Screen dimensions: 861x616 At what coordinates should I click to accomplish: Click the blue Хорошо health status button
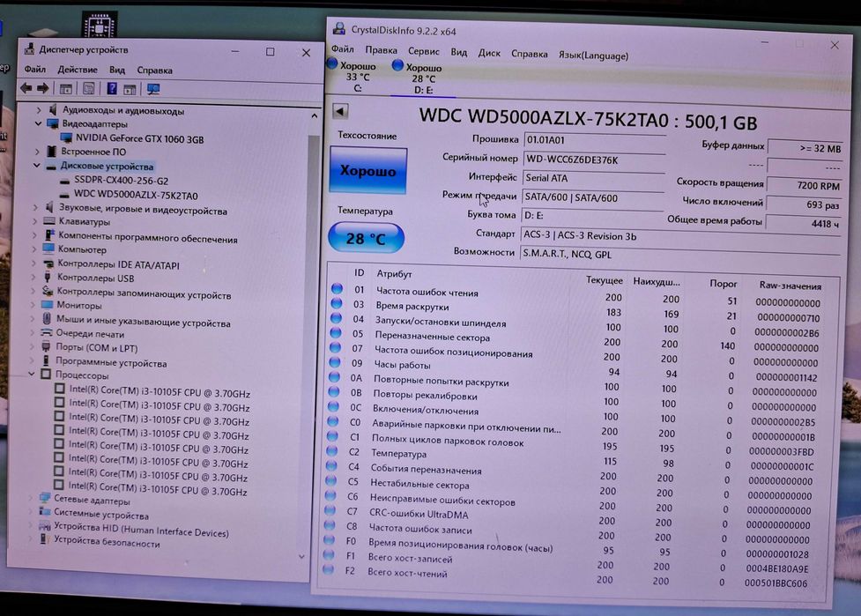click(367, 171)
